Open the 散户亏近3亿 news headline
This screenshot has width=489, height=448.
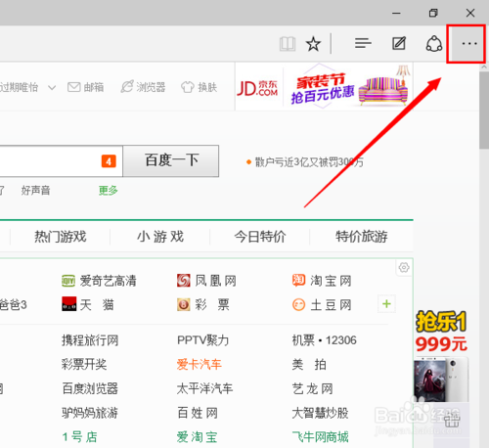pos(308,162)
